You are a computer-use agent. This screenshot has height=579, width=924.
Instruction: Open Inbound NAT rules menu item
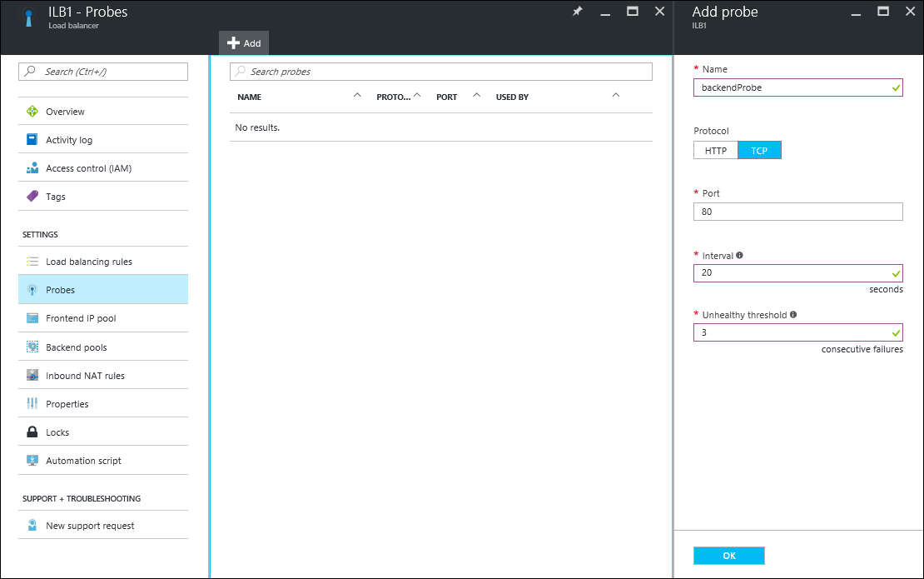pos(85,376)
